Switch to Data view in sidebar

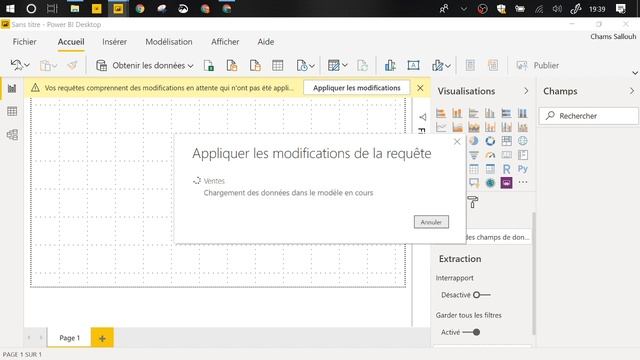12,111
